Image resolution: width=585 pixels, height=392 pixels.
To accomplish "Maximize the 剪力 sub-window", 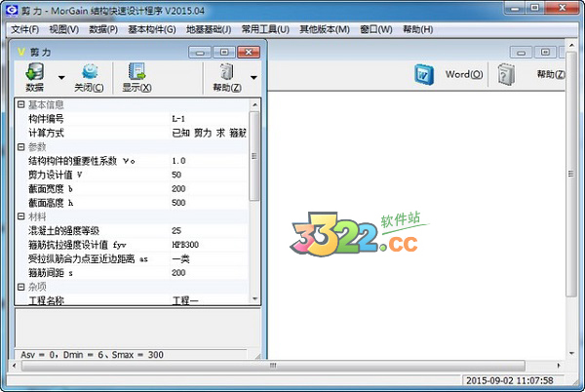I will 224,53.
